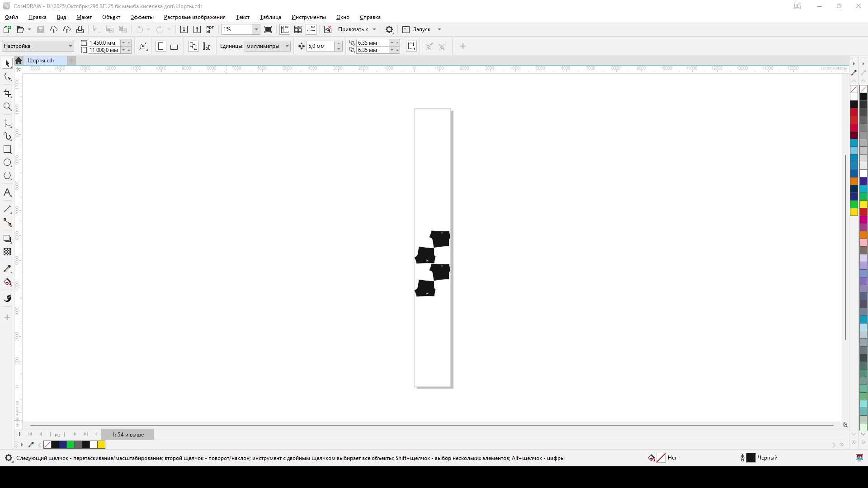Expand the Undo history dropdown
This screenshot has width=868, height=488.
click(x=148, y=29)
